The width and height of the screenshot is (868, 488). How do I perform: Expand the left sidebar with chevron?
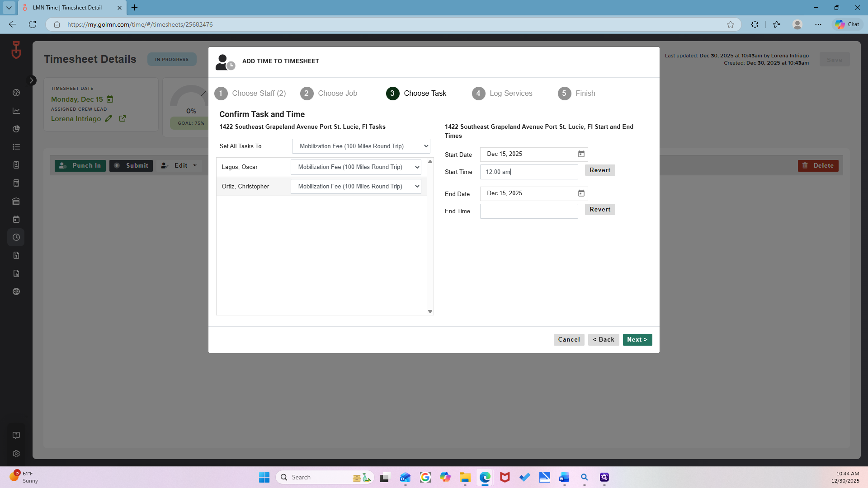click(32, 80)
